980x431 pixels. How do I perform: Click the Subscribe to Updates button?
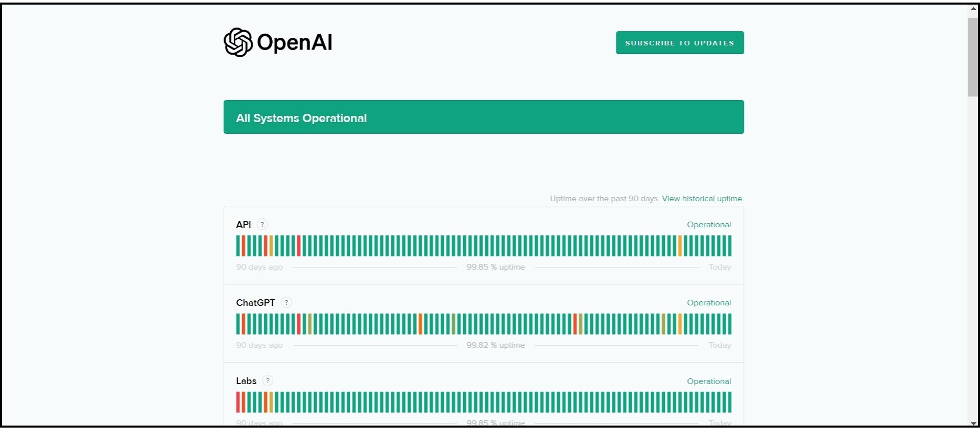(680, 42)
